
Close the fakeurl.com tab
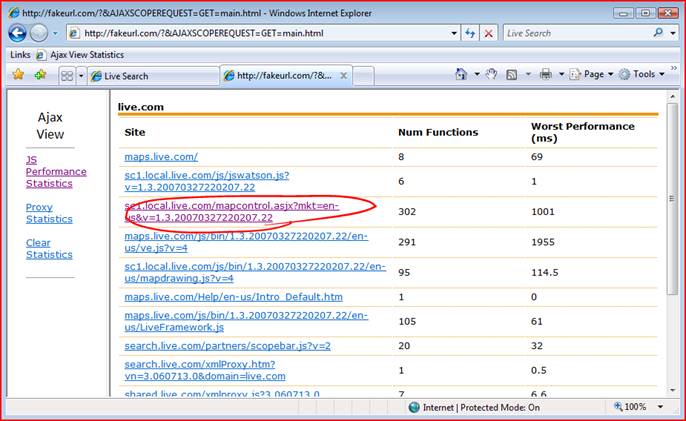tap(345, 75)
